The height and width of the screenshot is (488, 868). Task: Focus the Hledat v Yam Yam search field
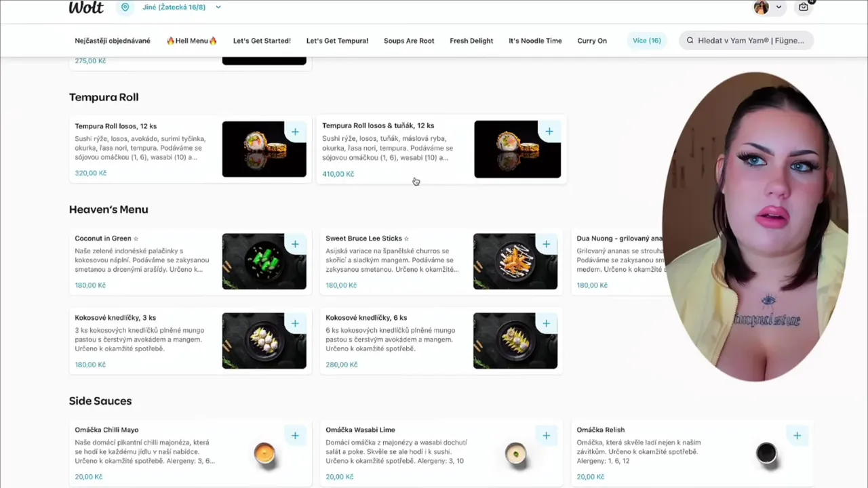tap(746, 41)
